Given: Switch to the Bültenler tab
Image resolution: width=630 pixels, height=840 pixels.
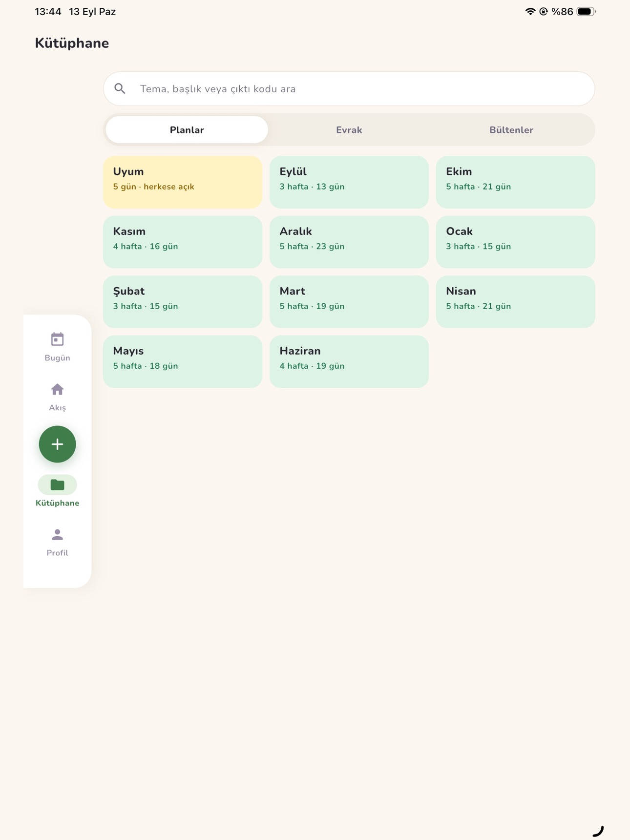Looking at the screenshot, I should [511, 130].
